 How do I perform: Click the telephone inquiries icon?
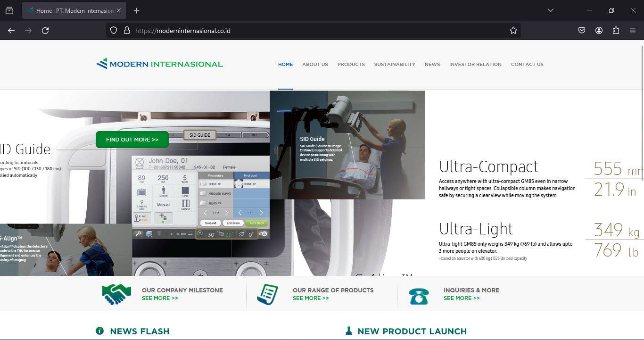pos(419,296)
